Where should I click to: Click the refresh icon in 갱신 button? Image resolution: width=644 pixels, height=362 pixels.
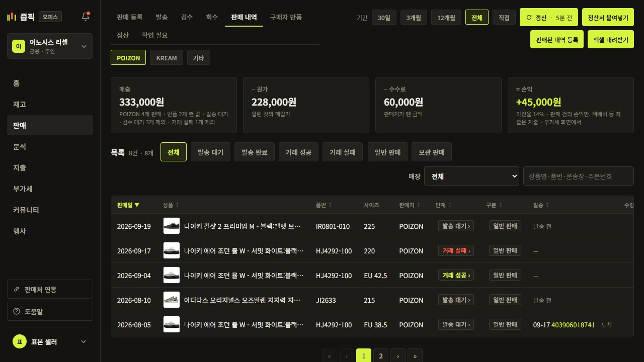529,17
